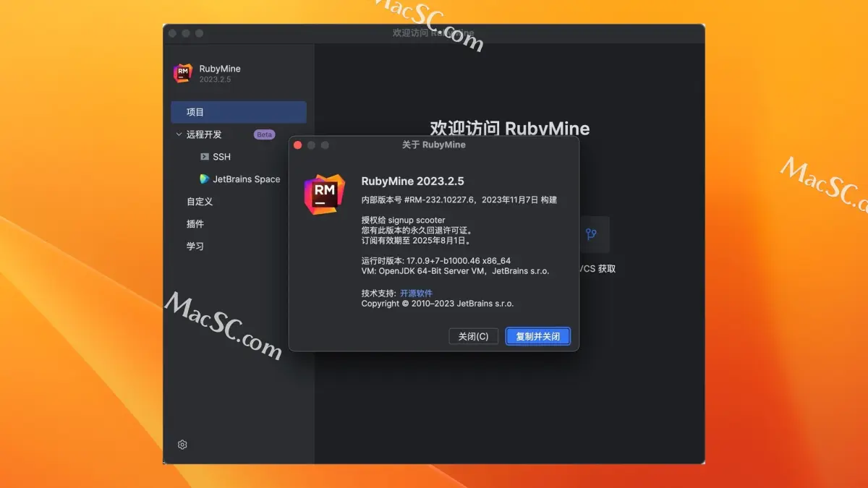Select the JetBrains Space entry
The height and width of the screenshot is (488, 868).
click(246, 179)
